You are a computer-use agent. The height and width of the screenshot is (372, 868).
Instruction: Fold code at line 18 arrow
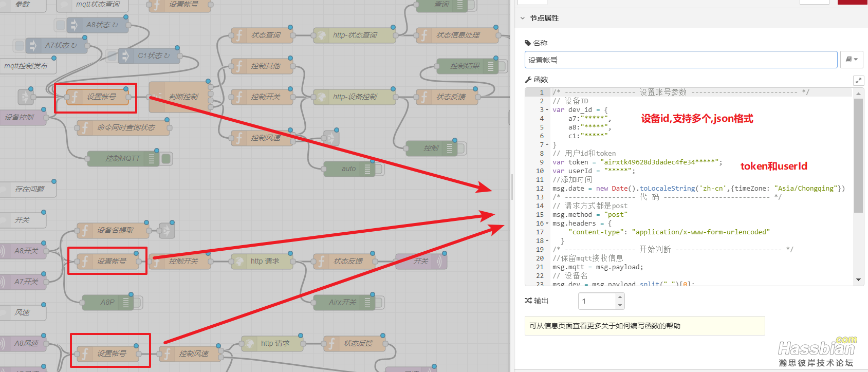coord(547,241)
